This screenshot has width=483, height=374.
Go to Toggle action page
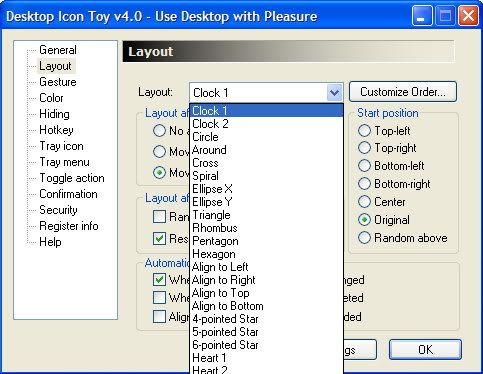(x=72, y=178)
